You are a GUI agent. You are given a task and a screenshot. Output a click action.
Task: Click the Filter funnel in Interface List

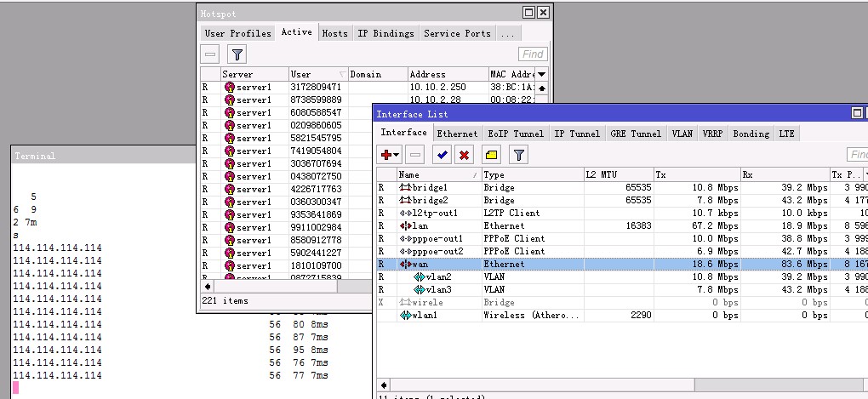point(519,155)
